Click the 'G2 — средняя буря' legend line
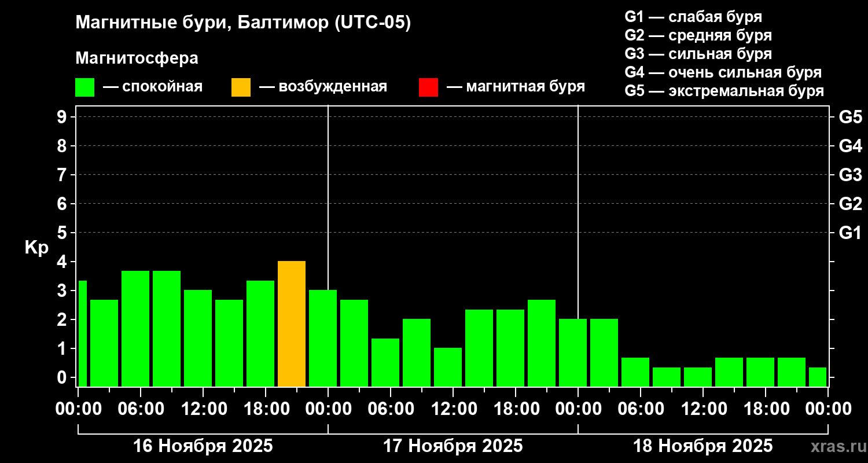Viewport: 868px width, 463px height. (x=698, y=35)
